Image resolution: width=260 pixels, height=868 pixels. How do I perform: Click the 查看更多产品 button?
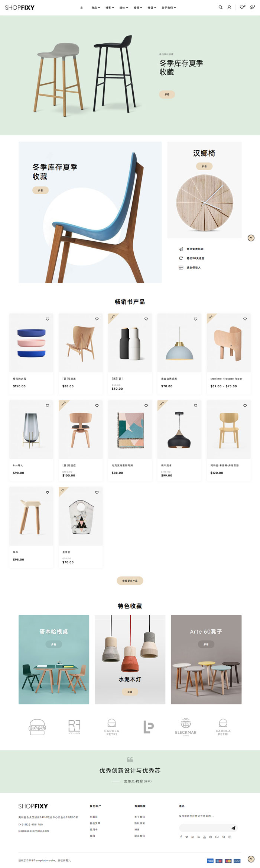pos(130,581)
